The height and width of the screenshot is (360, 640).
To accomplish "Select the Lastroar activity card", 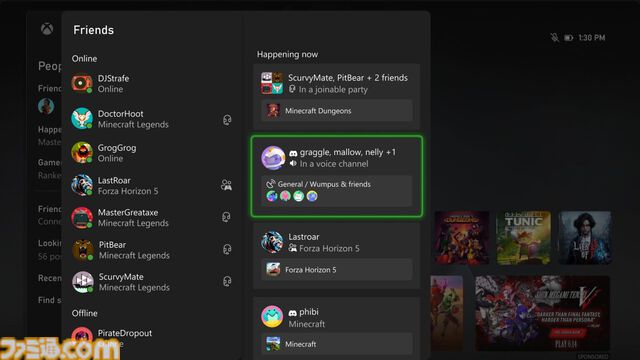I will click(336, 256).
